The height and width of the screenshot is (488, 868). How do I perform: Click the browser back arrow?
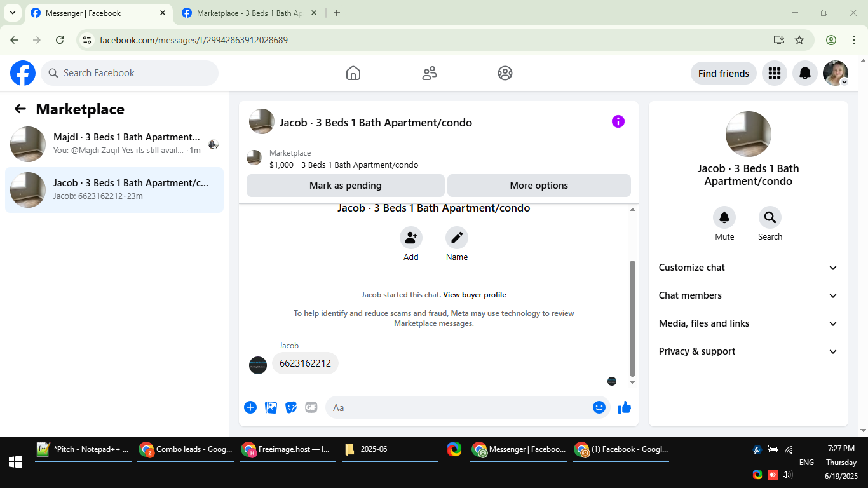14,40
